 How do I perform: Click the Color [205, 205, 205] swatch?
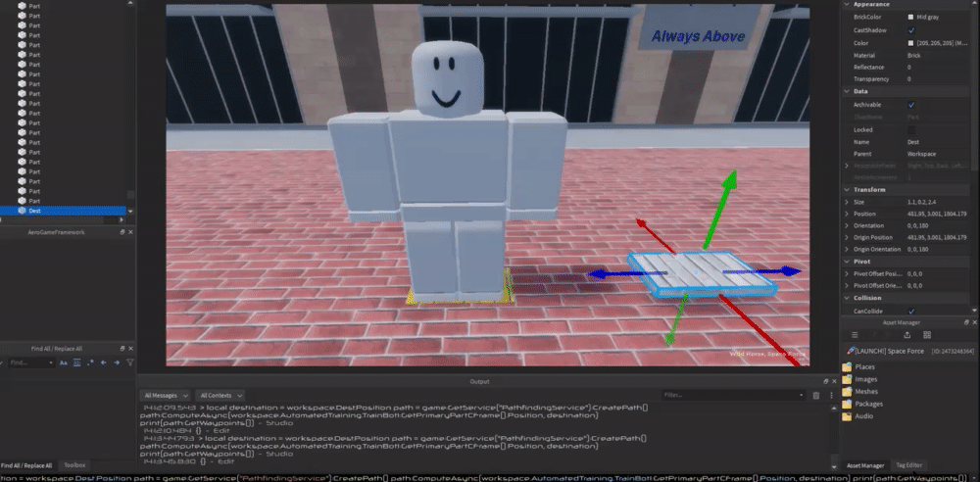(910, 43)
